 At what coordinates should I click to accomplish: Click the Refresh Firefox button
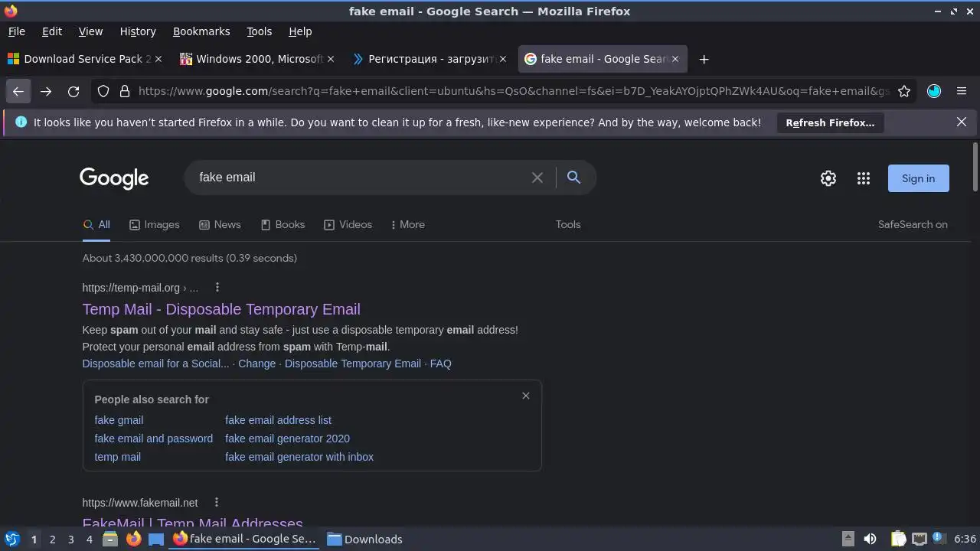[830, 122]
